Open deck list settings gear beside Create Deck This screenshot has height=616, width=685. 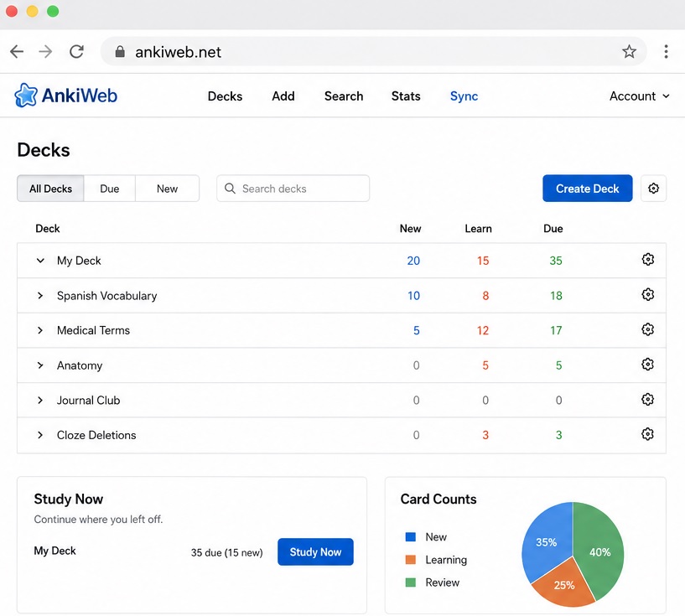point(653,189)
